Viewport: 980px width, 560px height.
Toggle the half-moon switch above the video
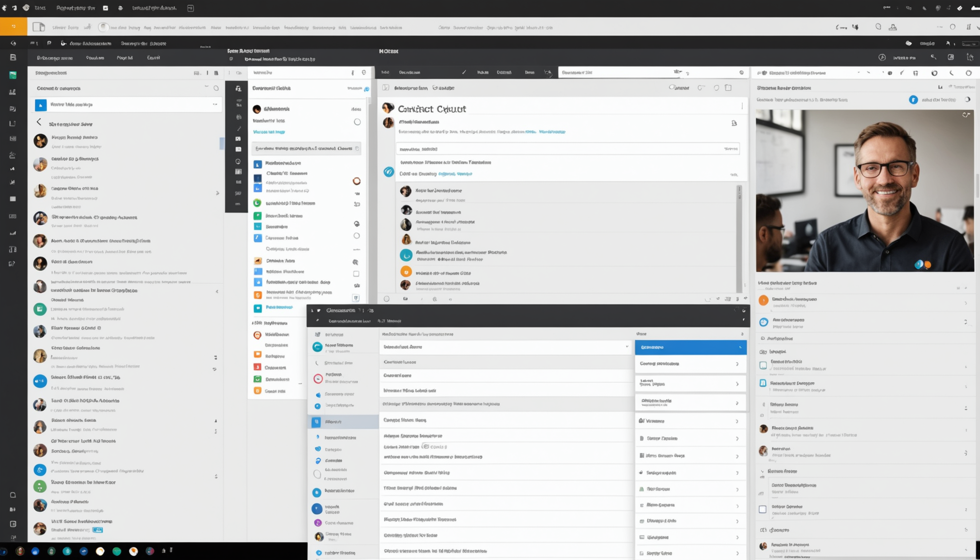pos(967,100)
